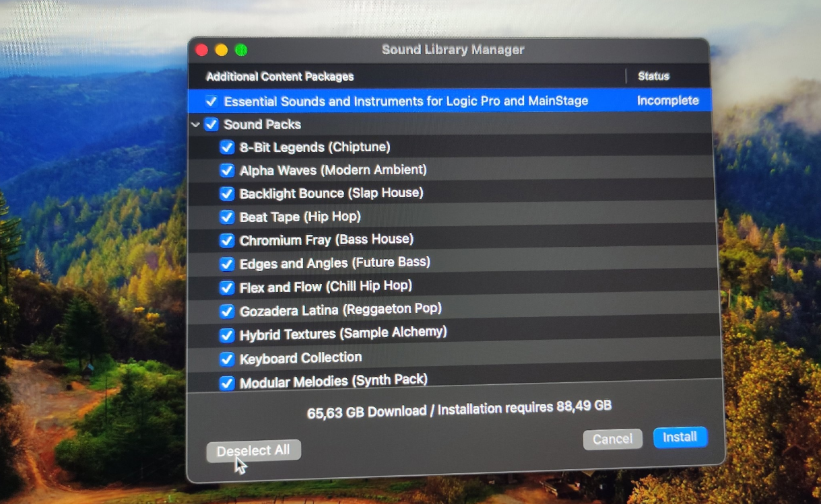
Task: Select the 8-Bit Legends (Chiptune) label
Action: [x=315, y=147]
